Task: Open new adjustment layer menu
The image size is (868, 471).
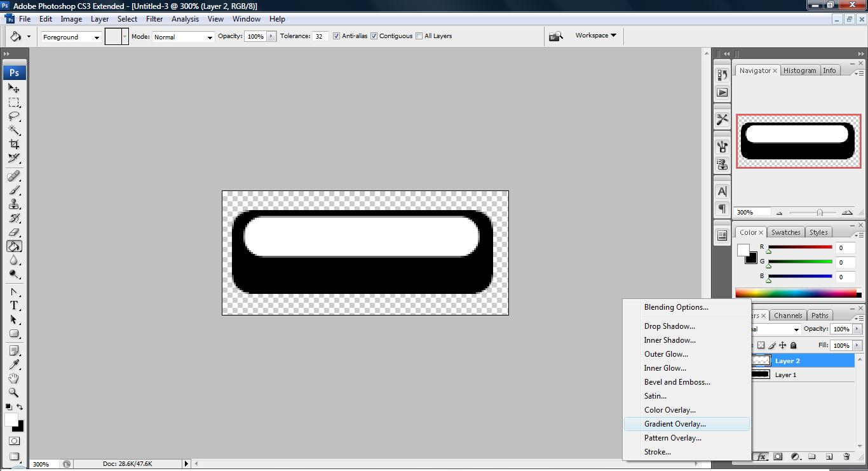Action: pos(795,456)
